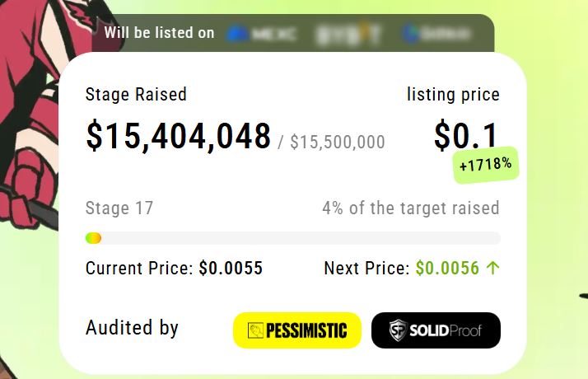Screen dimensions: 588x379
Task: Click the 'Audited by' label
Action: (x=132, y=328)
